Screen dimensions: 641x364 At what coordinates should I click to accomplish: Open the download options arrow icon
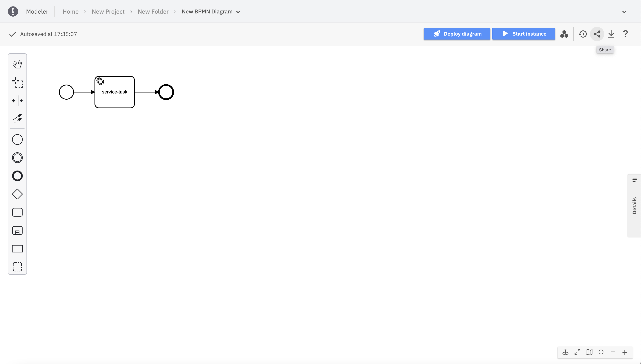click(611, 34)
